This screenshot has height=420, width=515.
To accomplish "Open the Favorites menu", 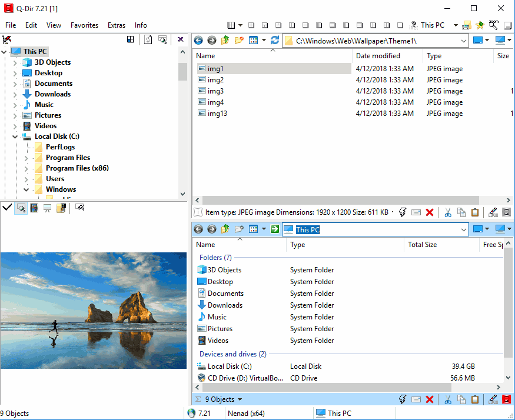I will (84, 25).
